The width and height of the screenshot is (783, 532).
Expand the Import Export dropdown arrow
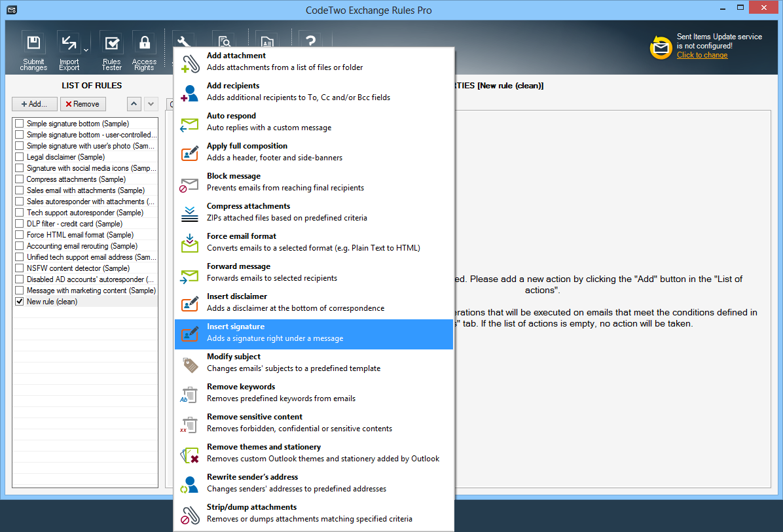[x=86, y=50]
